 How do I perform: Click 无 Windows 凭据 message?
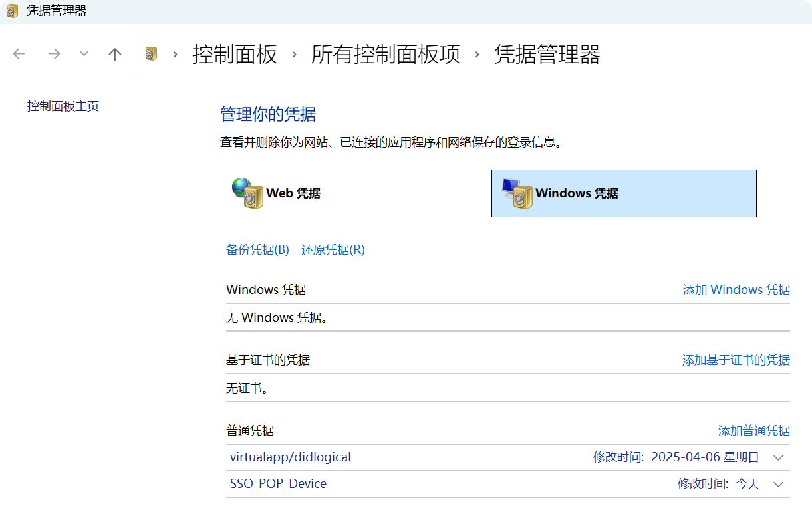[x=277, y=318]
